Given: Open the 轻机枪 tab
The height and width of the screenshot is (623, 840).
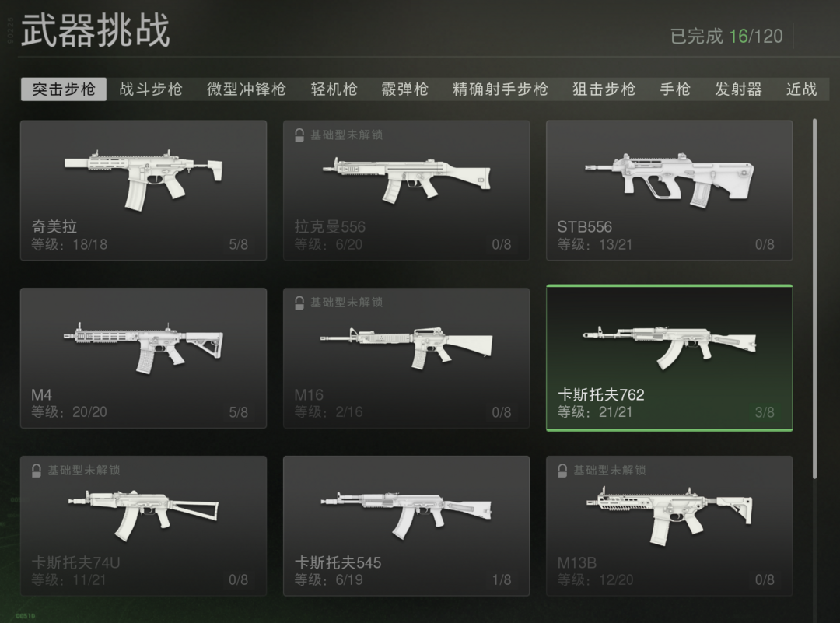Looking at the screenshot, I should click(334, 89).
